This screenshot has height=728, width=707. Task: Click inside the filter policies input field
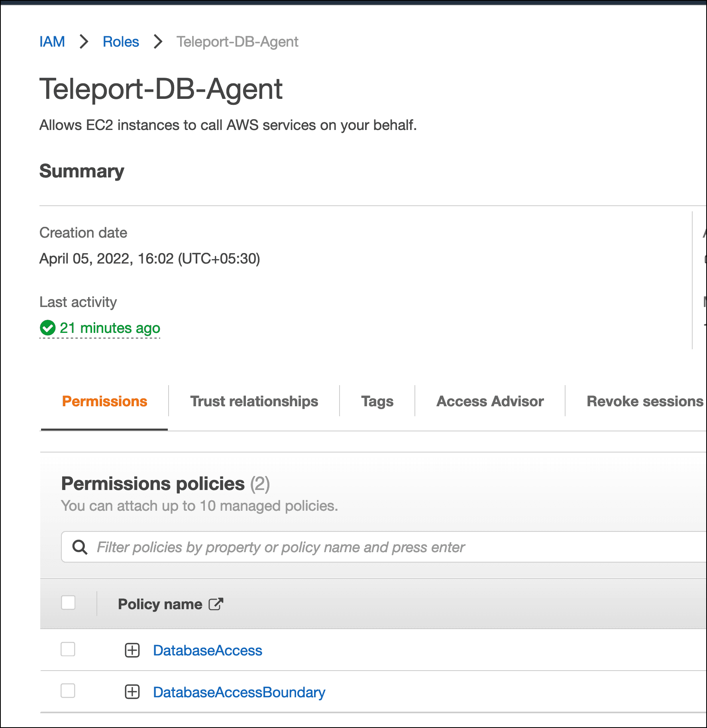[x=279, y=547]
